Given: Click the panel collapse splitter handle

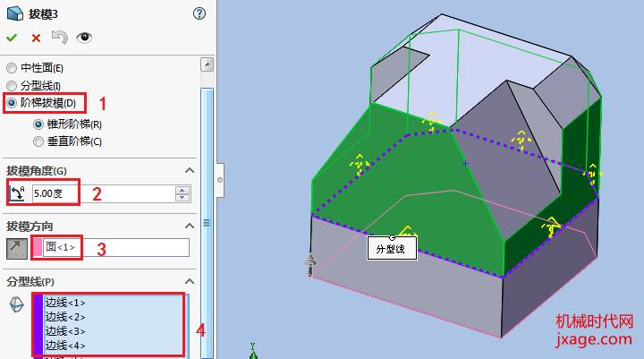Looking at the screenshot, I should coord(220,180).
